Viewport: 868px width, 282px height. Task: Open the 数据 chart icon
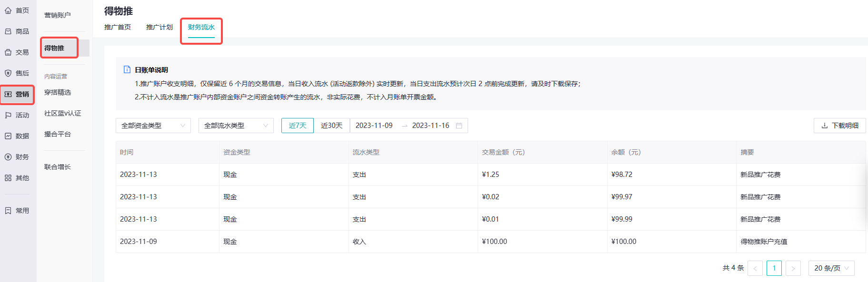point(8,136)
